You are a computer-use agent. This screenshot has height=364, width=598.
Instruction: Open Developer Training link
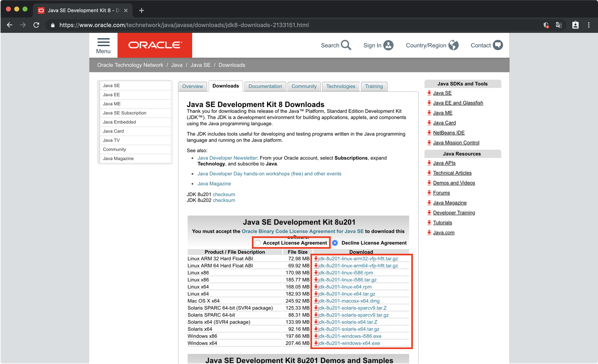point(454,213)
